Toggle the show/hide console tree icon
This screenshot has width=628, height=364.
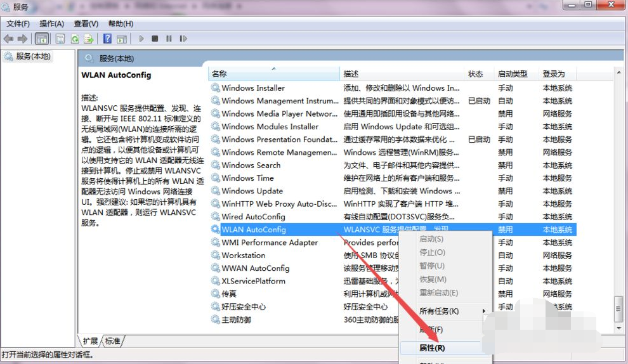click(42, 39)
